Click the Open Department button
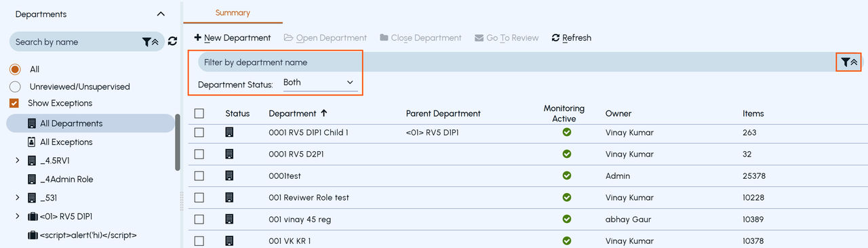 pos(325,38)
